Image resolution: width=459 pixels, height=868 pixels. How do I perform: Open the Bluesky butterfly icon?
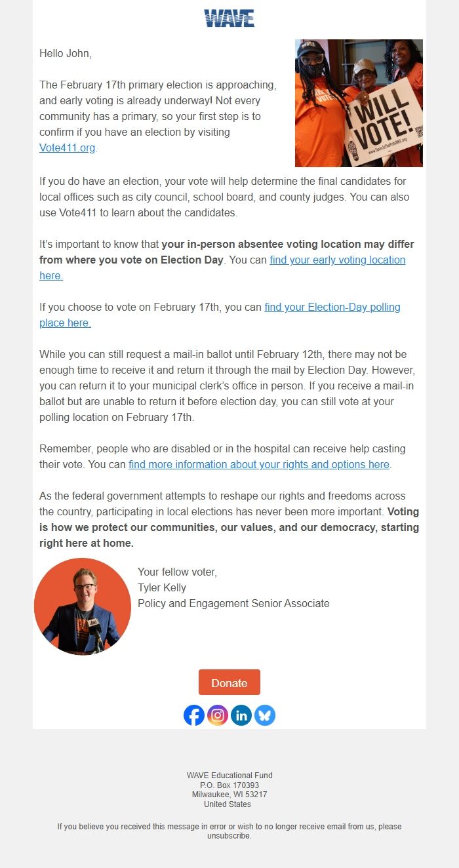[265, 715]
